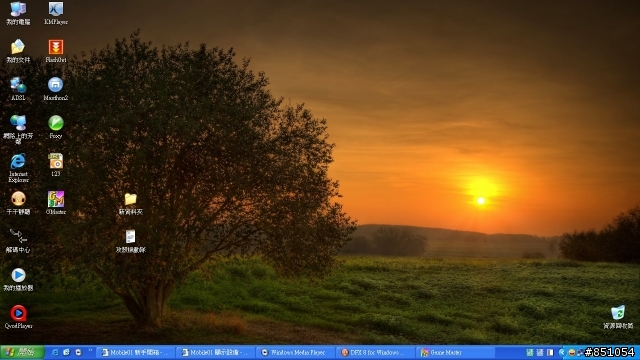
Task: Click Internet Explorer in the quick launch bar
Action: point(55,352)
